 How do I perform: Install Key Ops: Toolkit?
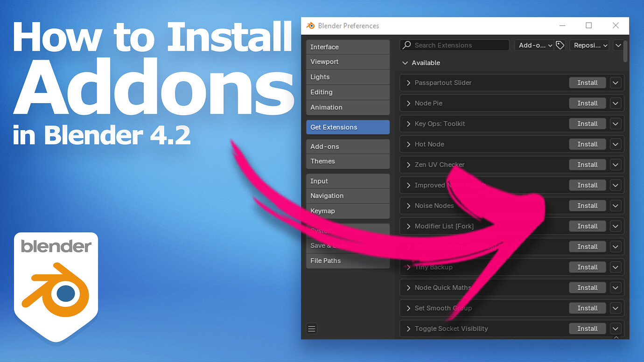coord(588,124)
